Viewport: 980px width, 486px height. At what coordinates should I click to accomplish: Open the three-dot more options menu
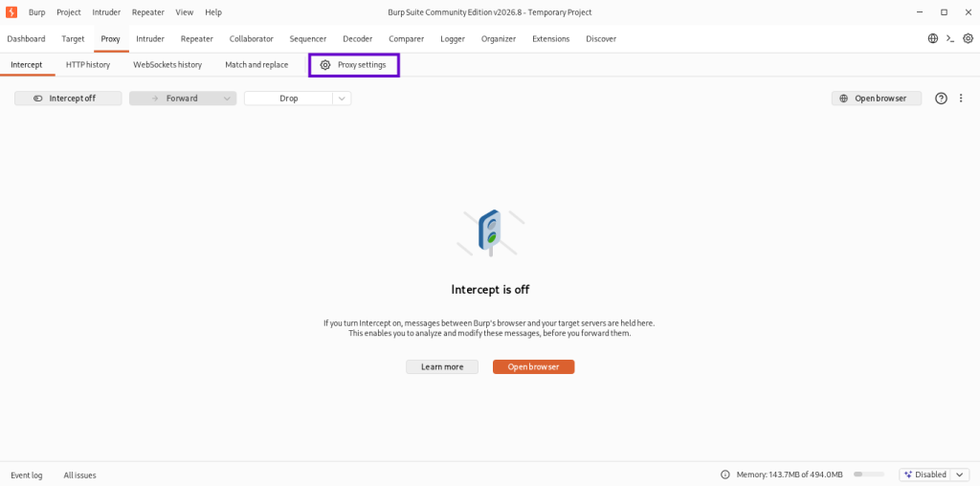coord(961,99)
